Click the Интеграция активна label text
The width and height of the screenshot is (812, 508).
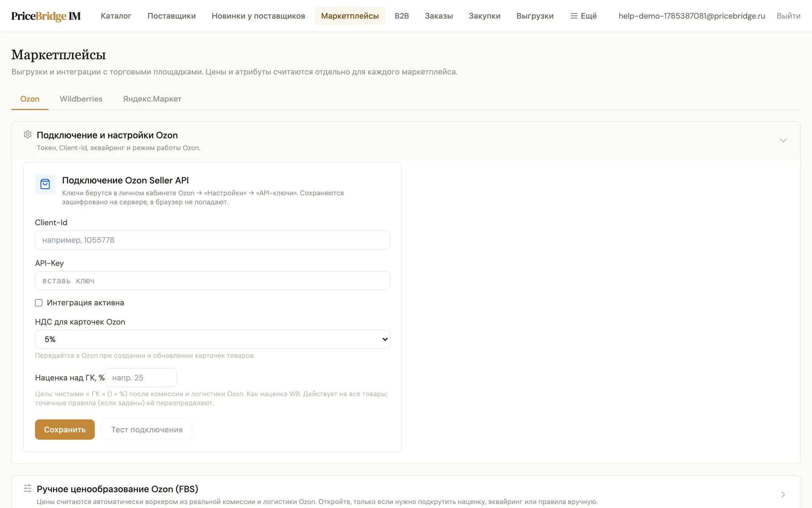tap(85, 303)
